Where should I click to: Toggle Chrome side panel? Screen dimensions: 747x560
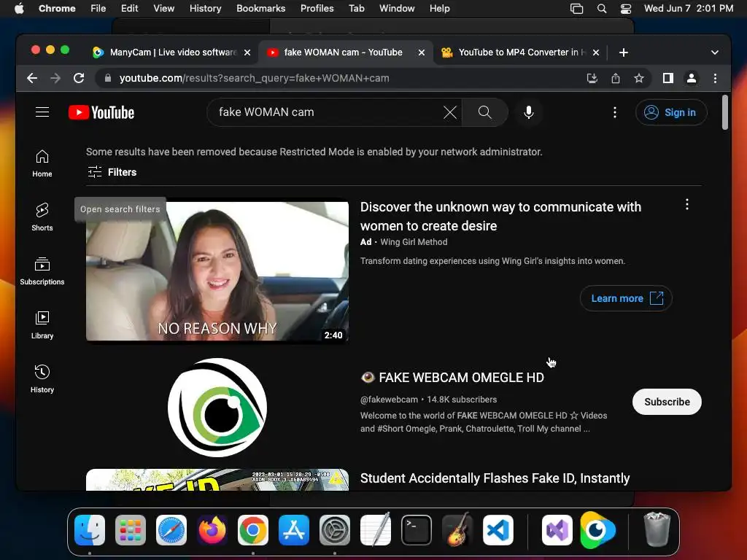(x=668, y=78)
